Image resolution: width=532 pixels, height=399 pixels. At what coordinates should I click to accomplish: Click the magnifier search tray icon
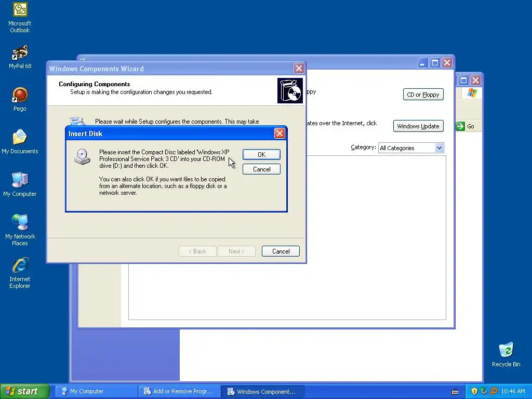tap(494, 391)
